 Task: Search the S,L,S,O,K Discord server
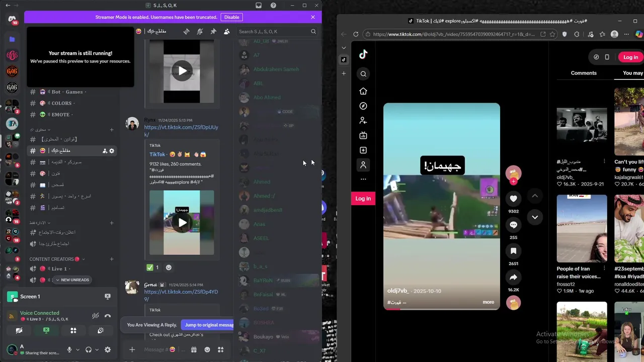tap(278, 31)
